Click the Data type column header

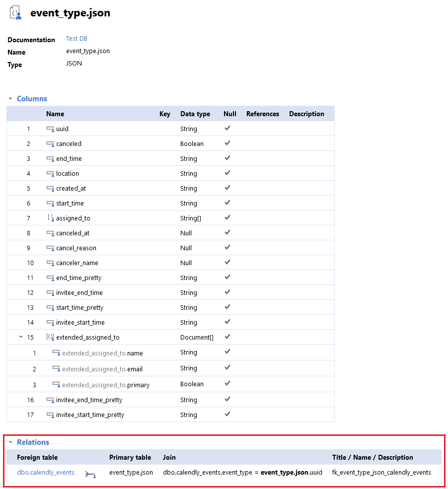195,114
